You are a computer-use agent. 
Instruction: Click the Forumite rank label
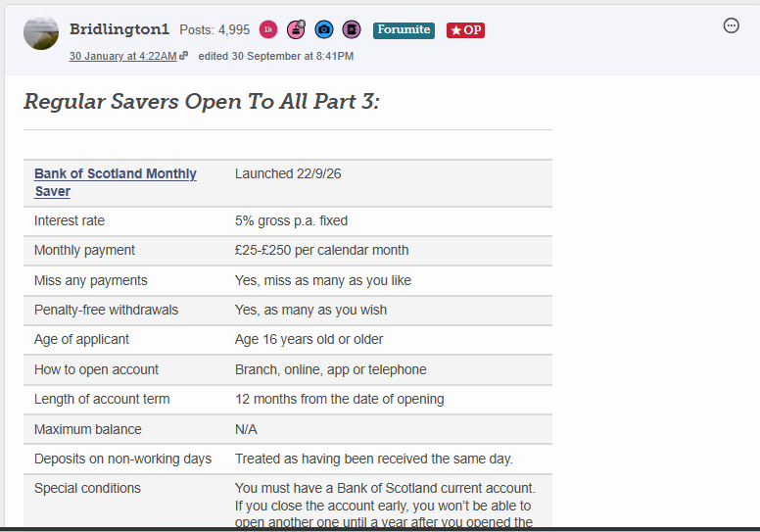point(404,30)
